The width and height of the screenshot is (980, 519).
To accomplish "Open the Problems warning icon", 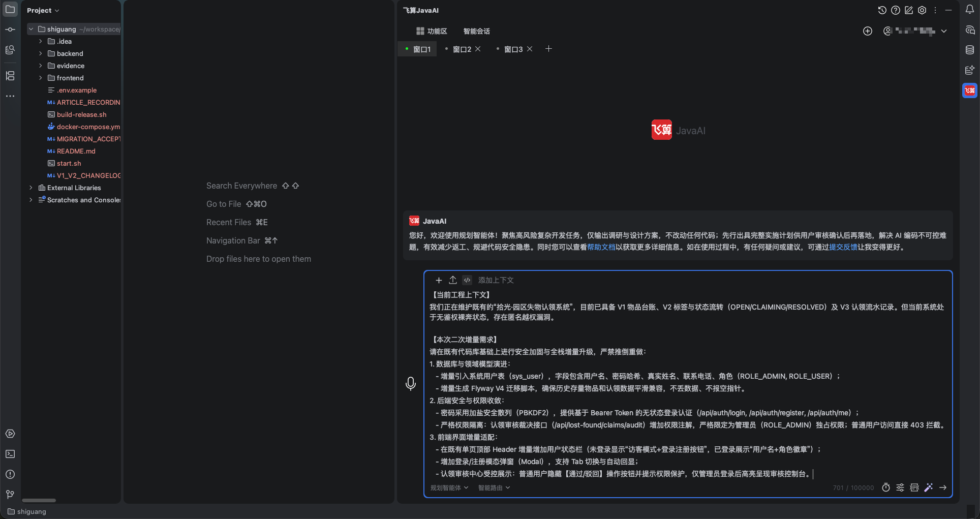I will point(10,474).
